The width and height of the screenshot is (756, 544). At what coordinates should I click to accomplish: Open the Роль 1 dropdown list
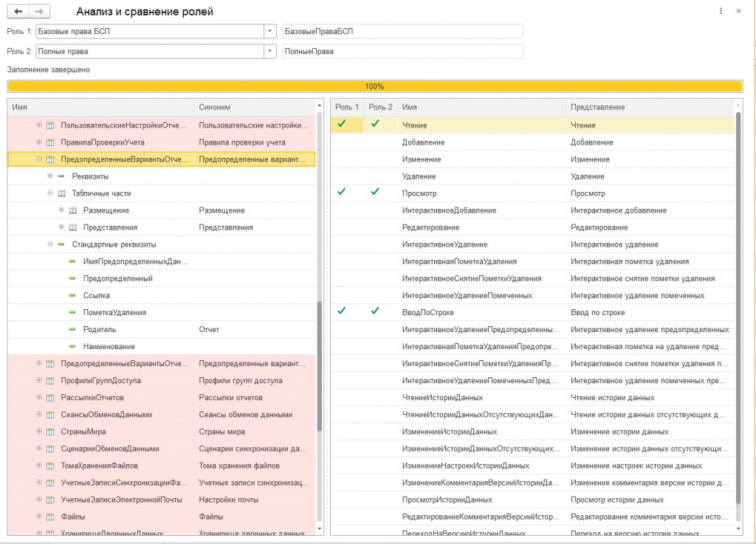(x=270, y=31)
